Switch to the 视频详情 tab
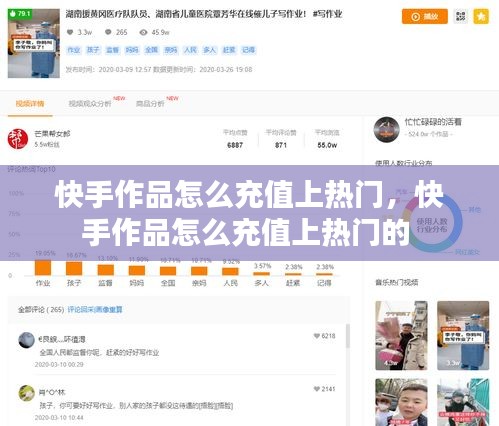 tap(30, 104)
